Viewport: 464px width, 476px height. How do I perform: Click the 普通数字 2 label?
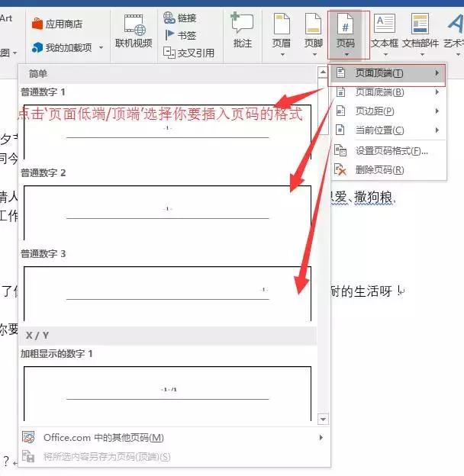43,172
